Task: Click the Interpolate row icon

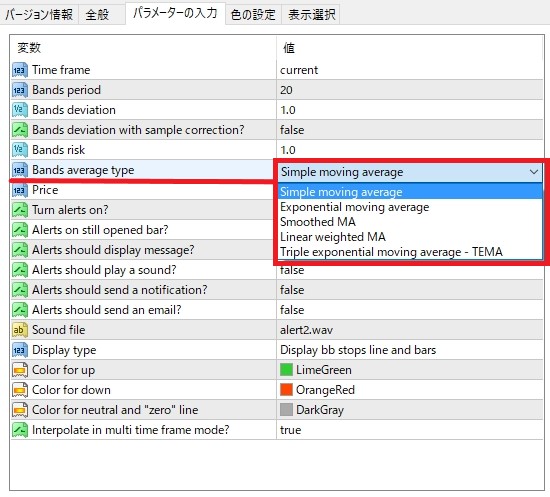Action: 20,430
